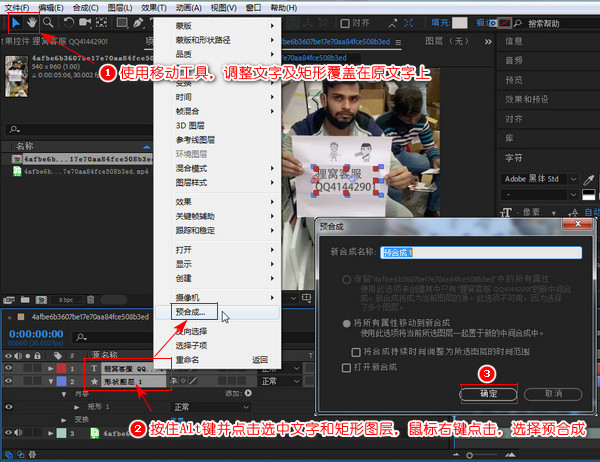Select the Pan Behind anchor point tool
The width and height of the screenshot is (600, 462).
click(x=101, y=23)
